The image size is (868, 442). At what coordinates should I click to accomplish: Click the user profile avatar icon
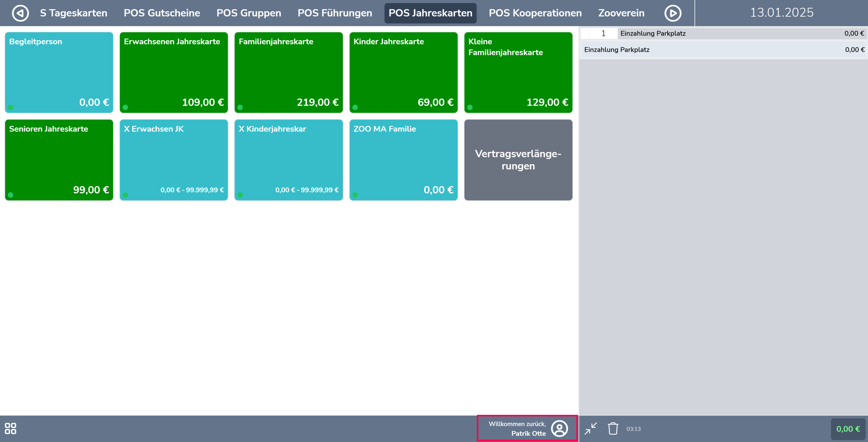pyautogui.click(x=559, y=428)
